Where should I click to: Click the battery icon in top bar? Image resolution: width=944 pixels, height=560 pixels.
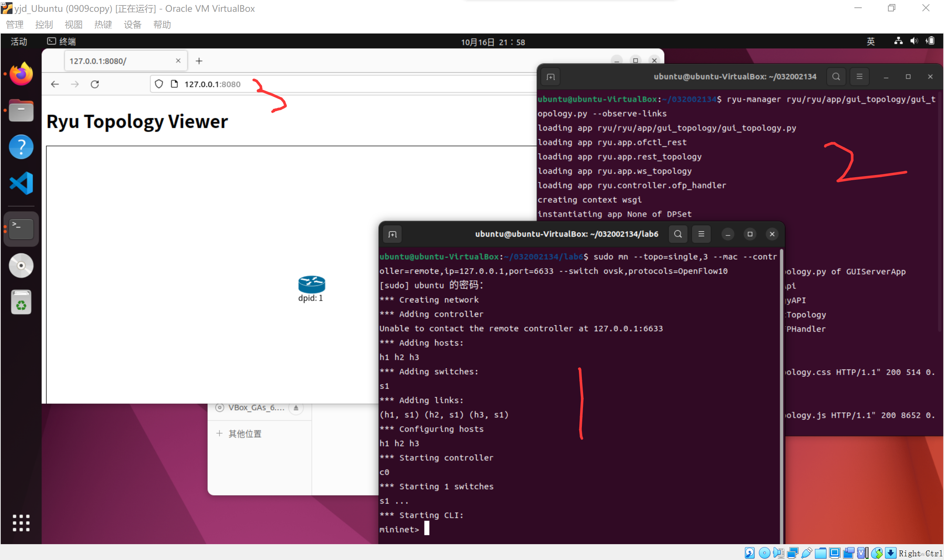pyautogui.click(x=930, y=41)
